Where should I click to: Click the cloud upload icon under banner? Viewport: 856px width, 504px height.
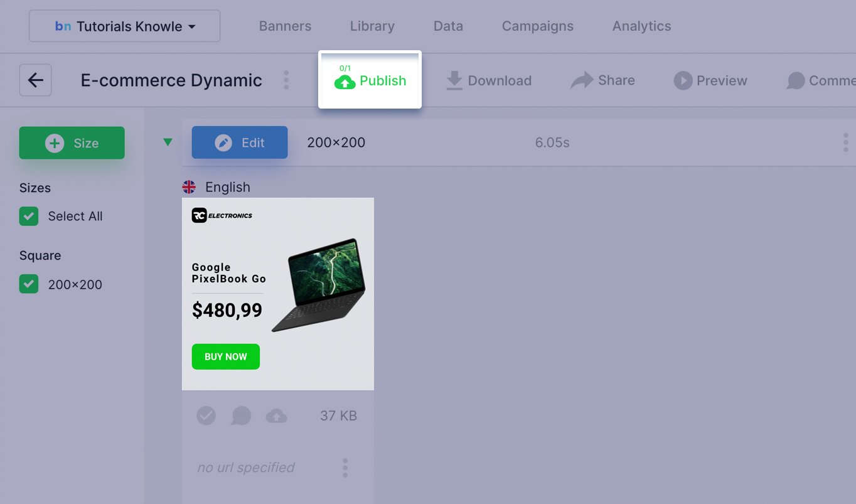click(276, 416)
